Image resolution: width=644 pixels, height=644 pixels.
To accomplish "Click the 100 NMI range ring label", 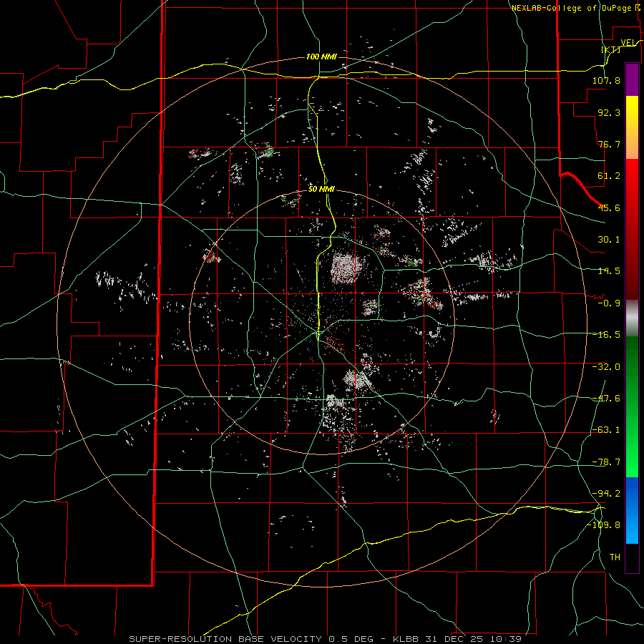I will coord(321,57).
